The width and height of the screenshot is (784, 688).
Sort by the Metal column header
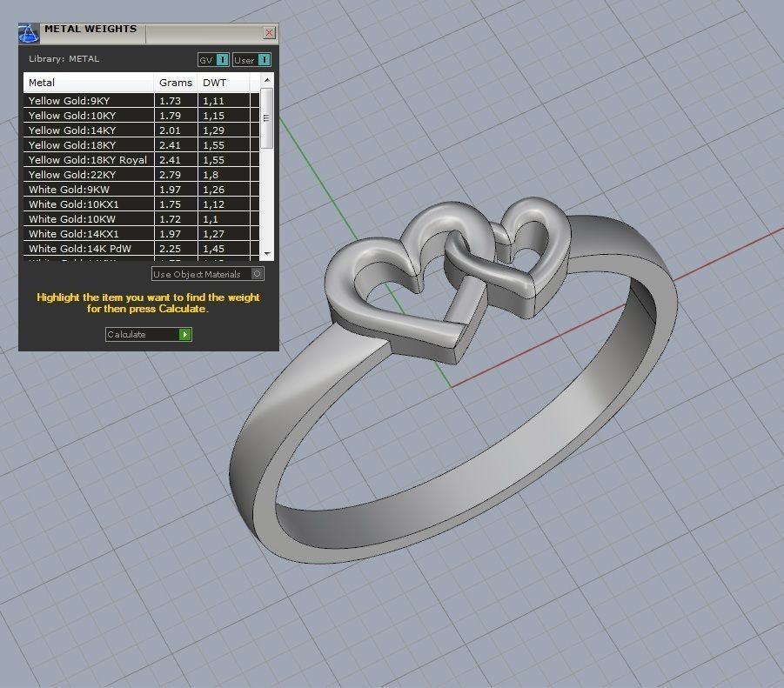point(89,83)
